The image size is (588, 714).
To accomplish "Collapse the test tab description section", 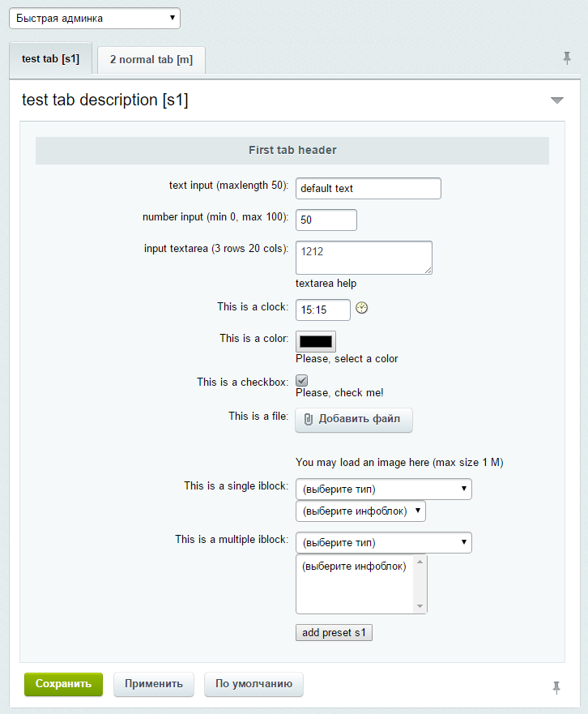I will click(x=556, y=100).
